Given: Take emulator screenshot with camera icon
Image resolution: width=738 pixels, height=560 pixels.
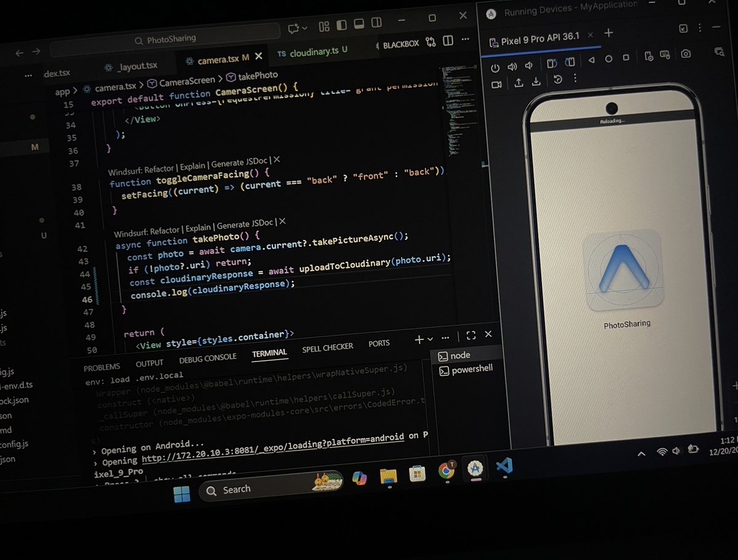Looking at the screenshot, I should [x=686, y=53].
